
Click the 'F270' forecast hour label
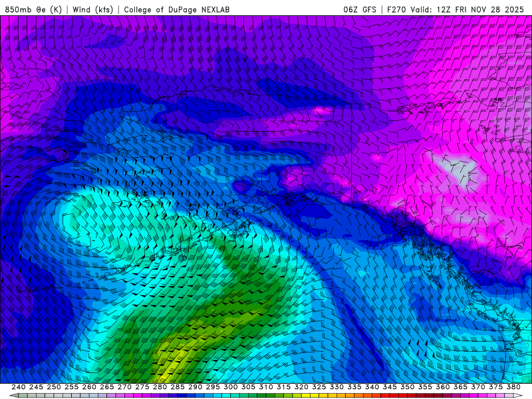click(x=396, y=9)
